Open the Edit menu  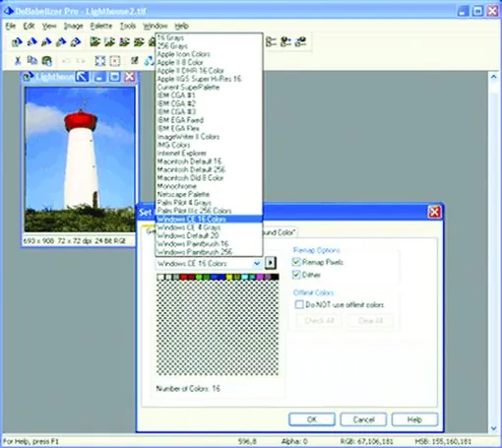pyautogui.click(x=29, y=26)
